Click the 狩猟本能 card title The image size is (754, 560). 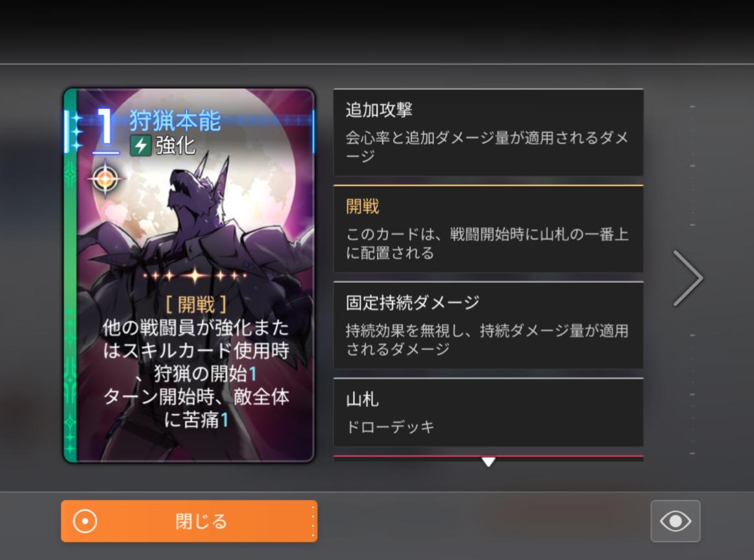click(175, 120)
